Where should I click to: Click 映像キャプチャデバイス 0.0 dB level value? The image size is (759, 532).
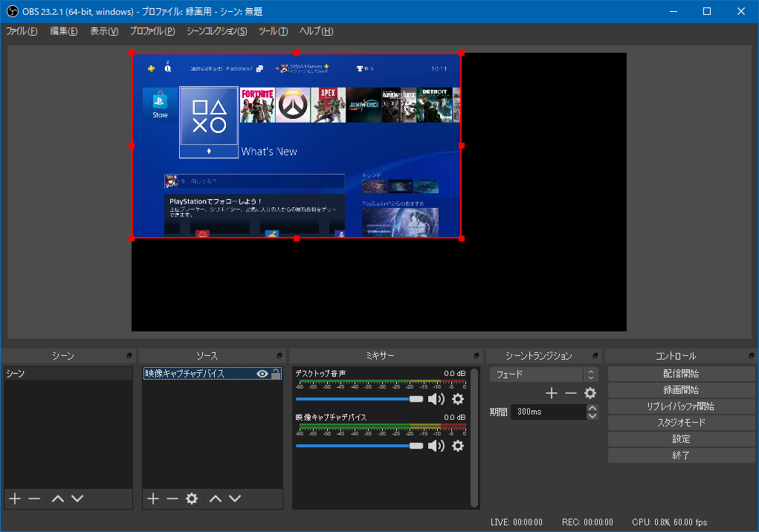454,417
